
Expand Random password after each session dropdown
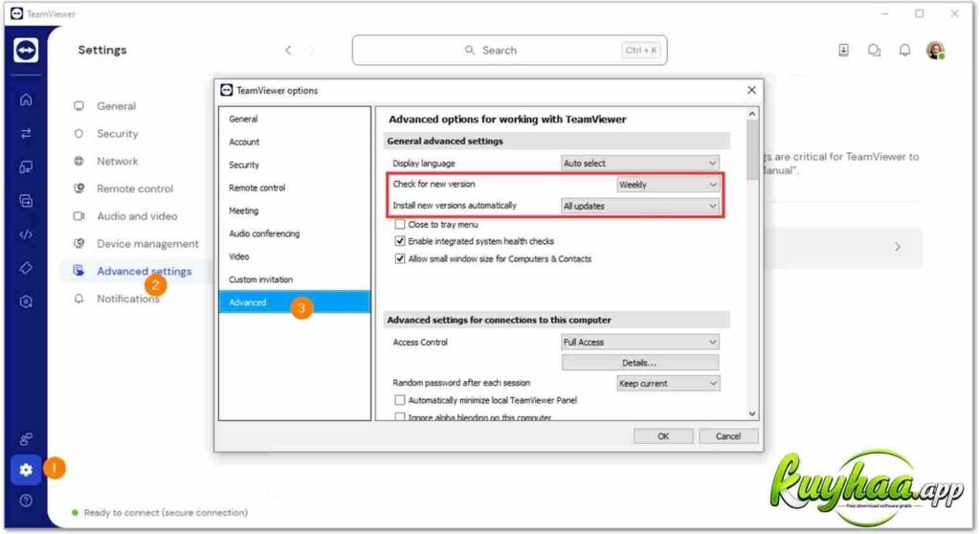click(x=668, y=384)
